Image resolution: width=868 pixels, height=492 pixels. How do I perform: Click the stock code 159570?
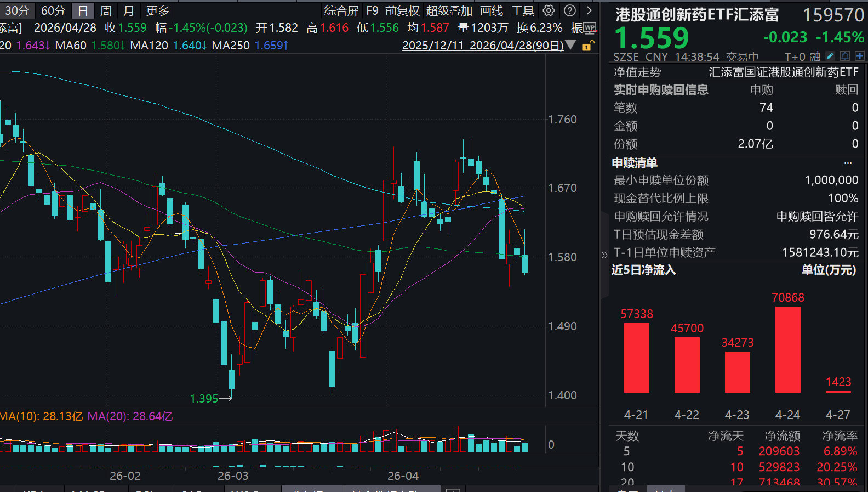pos(833,15)
